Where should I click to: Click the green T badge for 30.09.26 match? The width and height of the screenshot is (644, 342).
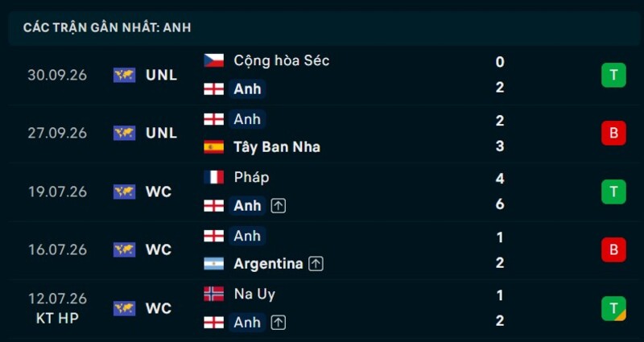tap(613, 75)
